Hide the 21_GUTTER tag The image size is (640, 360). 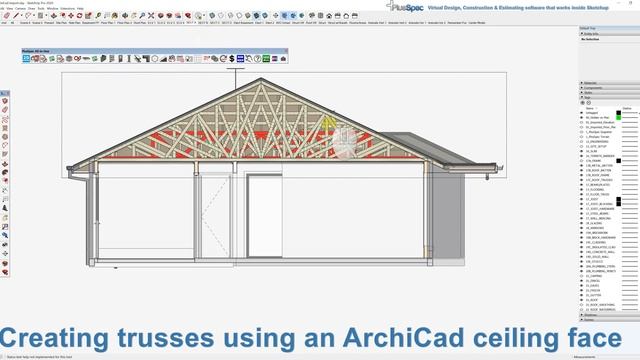click(582, 295)
